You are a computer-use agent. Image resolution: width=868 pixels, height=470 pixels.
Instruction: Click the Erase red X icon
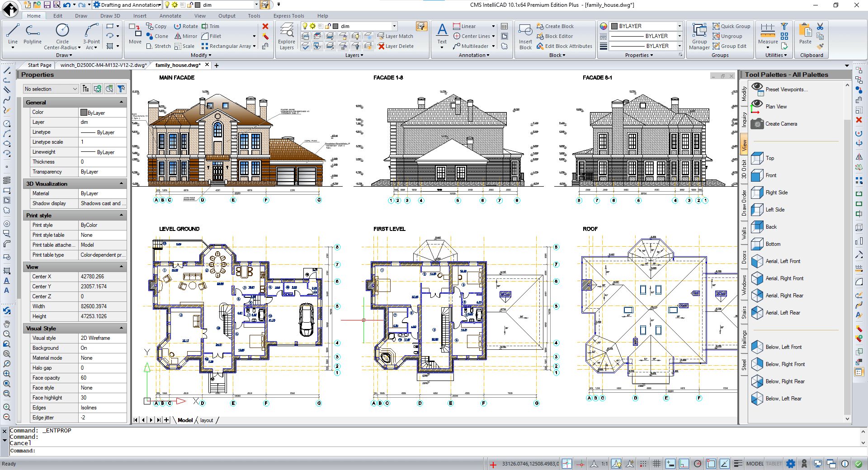coord(265,26)
